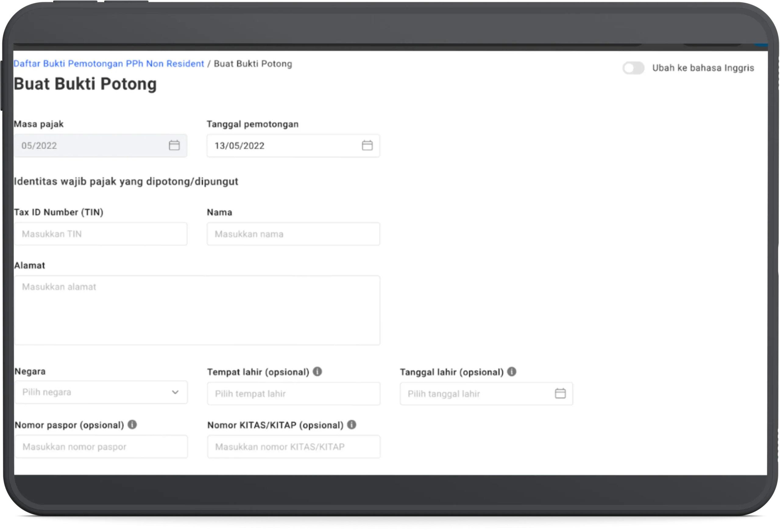780x532 pixels.
Task: Click info icon beside Tanggal lahir label
Action: [x=512, y=371]
